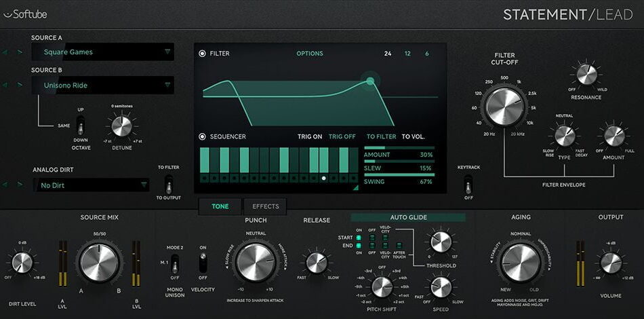Select the Tone tab
Image resolution: width=644 pixels, height=319 pixels.
click(x=220, y=206)
